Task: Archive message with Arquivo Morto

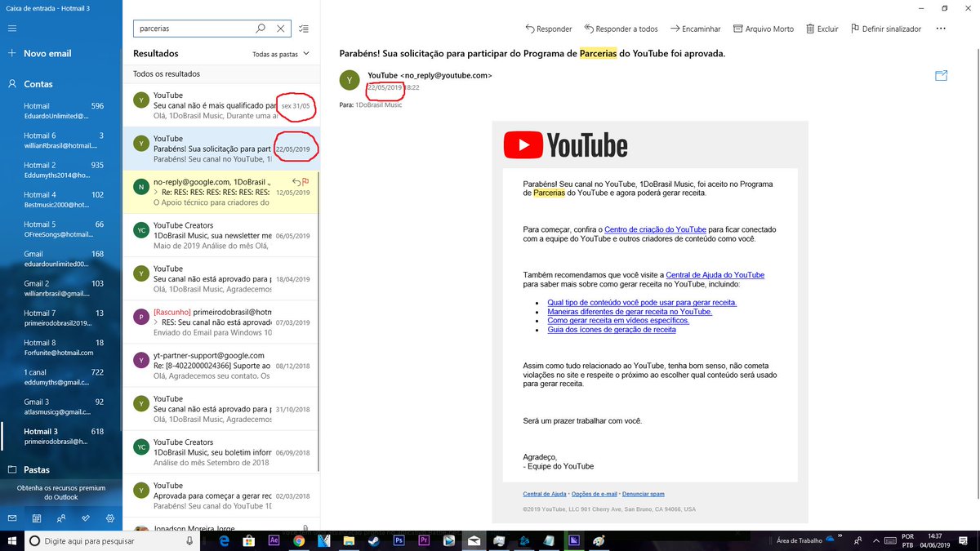Action: pos(764,29)
